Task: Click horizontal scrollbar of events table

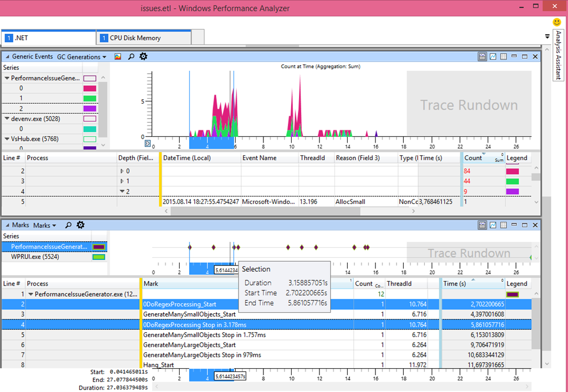Action: 266,211
